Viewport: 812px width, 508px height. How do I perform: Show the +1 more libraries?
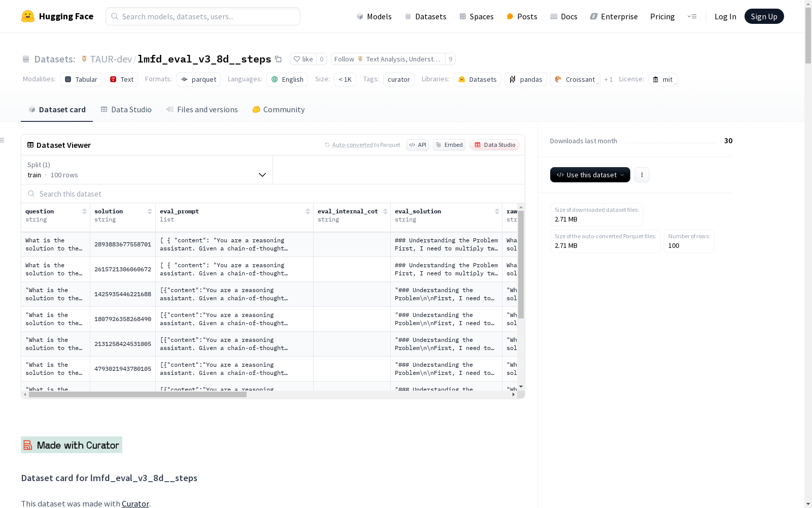pos(608,79)
